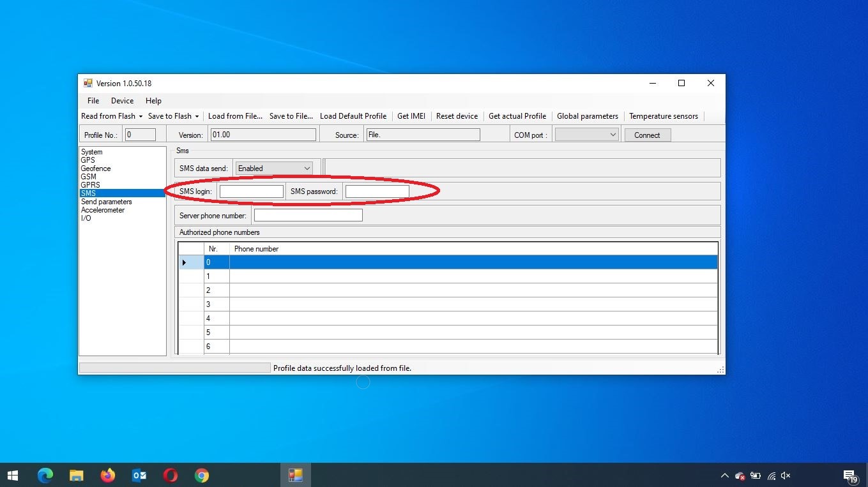Click the Phone number column header
The width and height of the screenshot is (868, 487).
(473, 249)
